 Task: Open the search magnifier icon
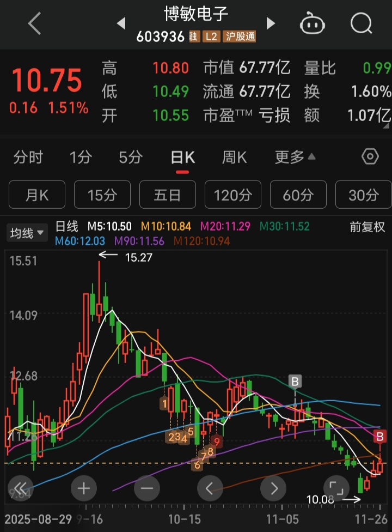[x=361, y=23]
